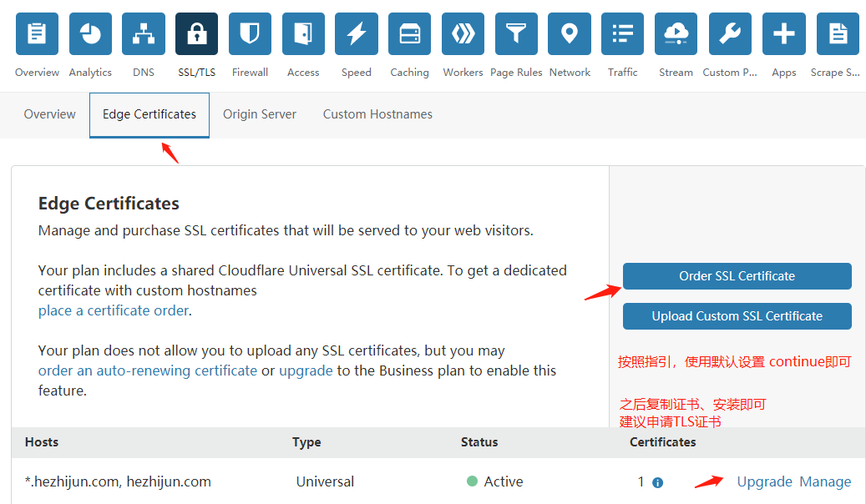Open the Caching drive icon
866x504 pixels.
tap(410, 34)
